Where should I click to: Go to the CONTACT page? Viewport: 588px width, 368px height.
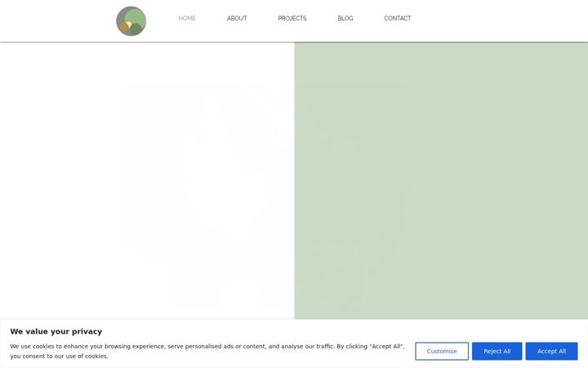tap(398, 18)
